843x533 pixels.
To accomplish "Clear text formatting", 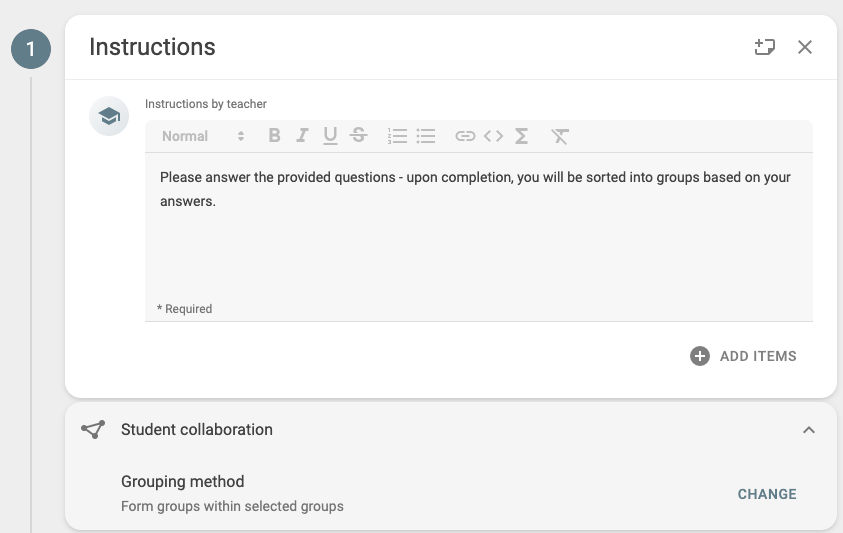I will (x=560, y=136).
